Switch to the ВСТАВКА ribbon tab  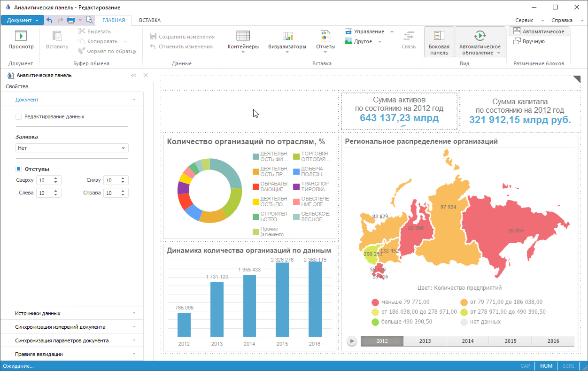(x=149, y=20)
